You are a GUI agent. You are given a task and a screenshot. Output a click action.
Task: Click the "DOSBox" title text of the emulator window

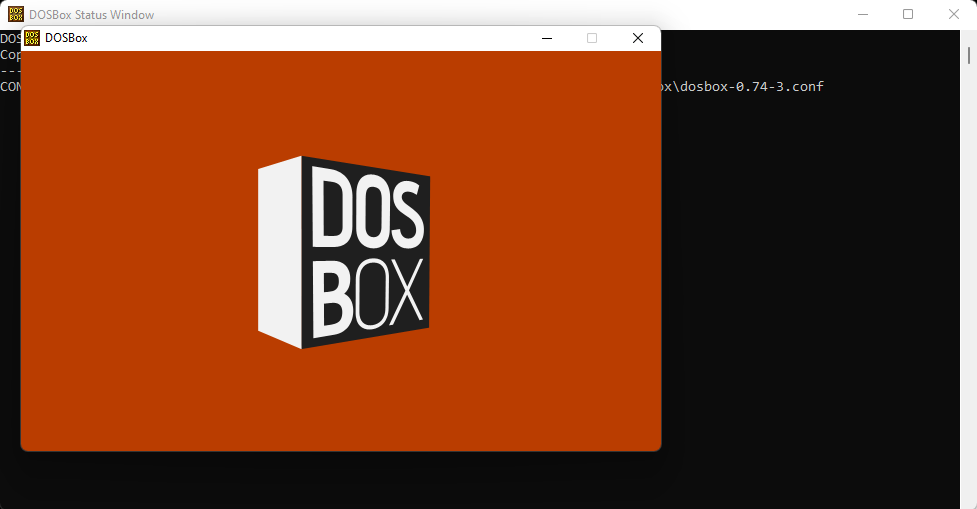tap(66, 38)
